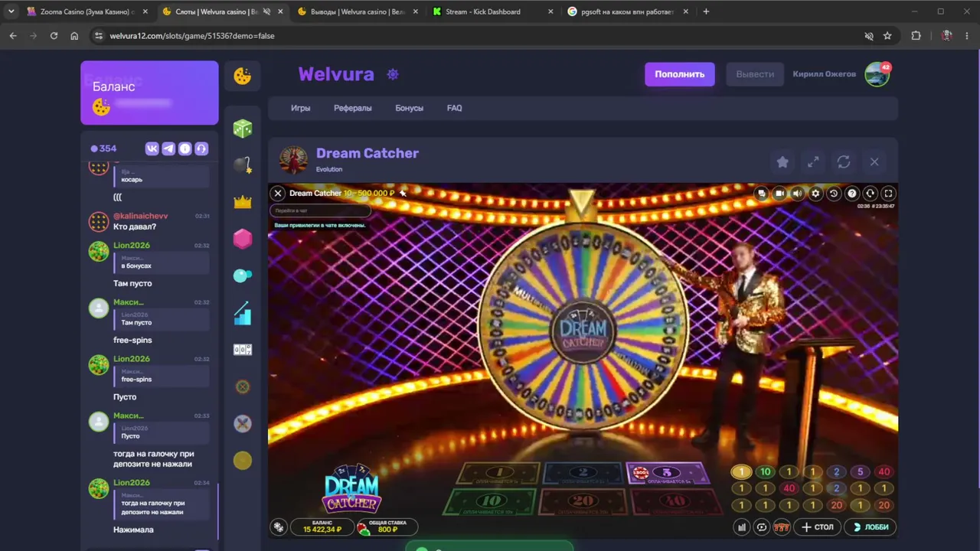Open browser home page icon
Image resolution: width=980 pixels, height=551 pixels.
pyautogui.click(x=74, y=36)
